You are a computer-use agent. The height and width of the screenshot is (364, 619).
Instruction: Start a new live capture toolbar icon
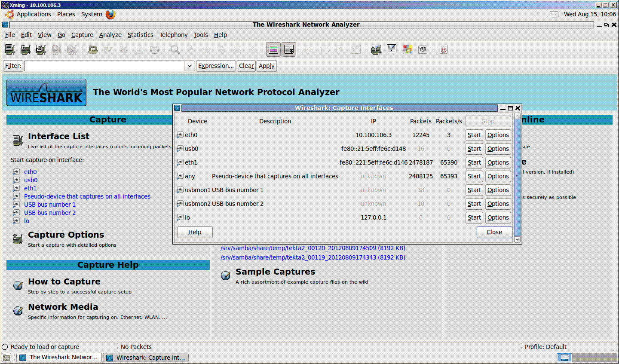click(x=41, y=49)
